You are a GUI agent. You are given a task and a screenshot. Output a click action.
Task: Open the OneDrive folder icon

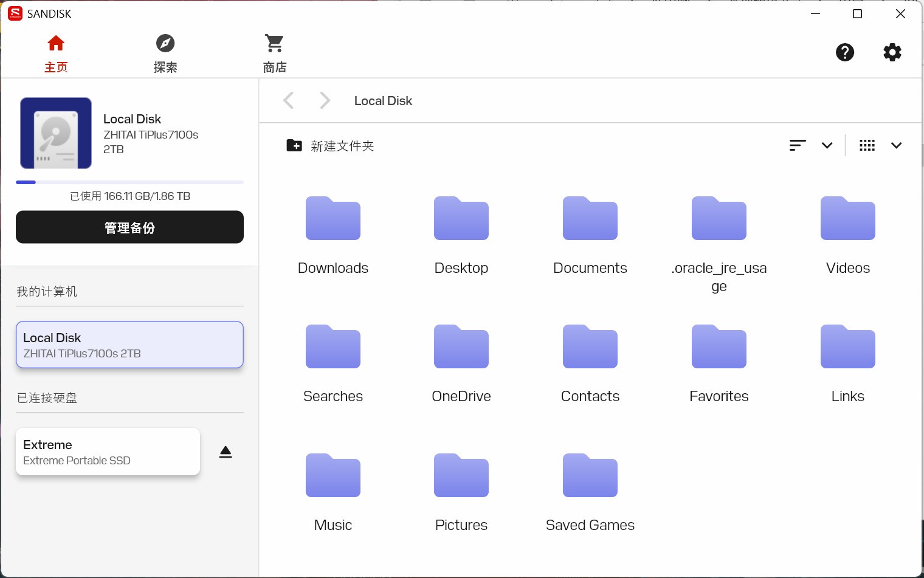coord(461,346)
